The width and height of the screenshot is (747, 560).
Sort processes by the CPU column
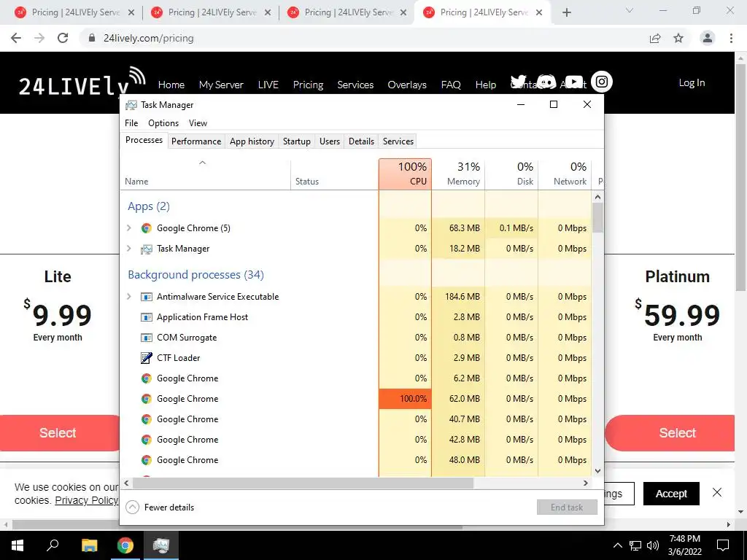(405, 174)
